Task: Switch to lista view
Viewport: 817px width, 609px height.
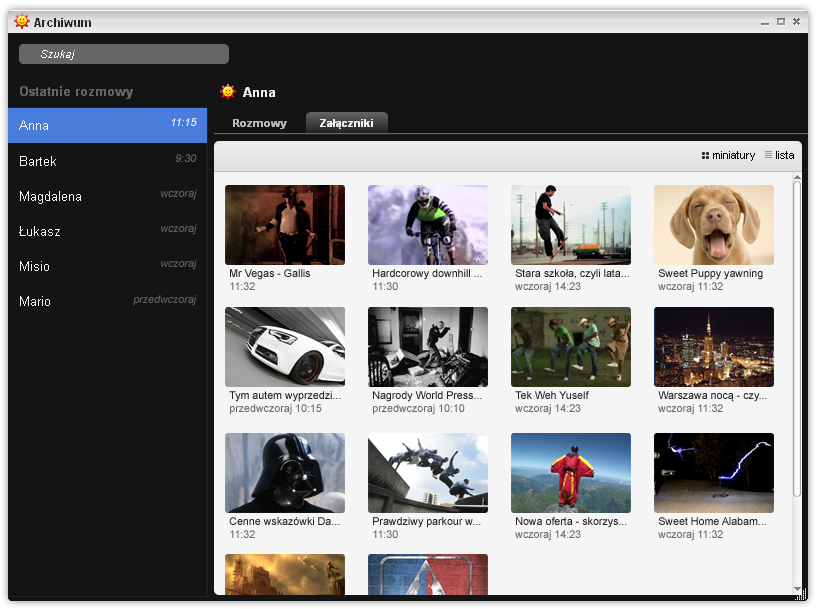Action: click(779, 155)
